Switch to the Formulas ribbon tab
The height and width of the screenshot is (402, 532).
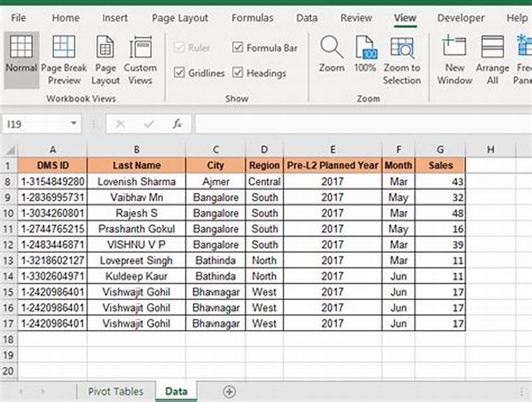point(252,18)
